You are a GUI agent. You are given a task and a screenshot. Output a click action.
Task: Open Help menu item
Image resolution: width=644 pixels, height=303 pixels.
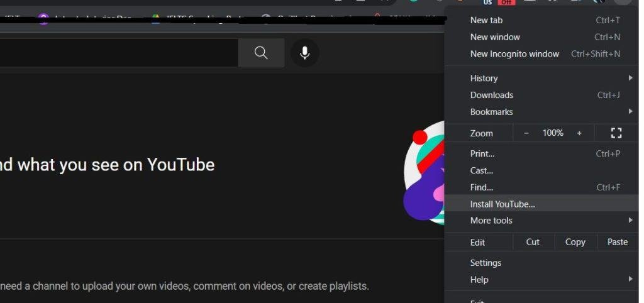coord(541,280)
